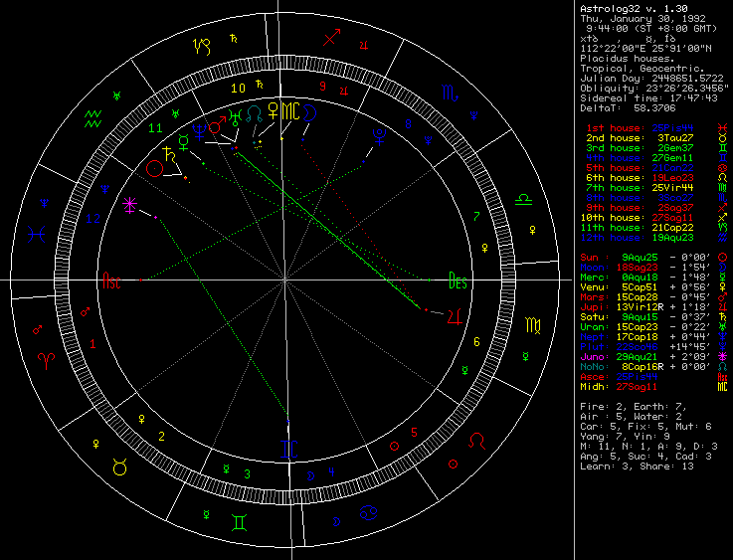Screen dimensions: 733x560
Task: Click the '4th house: 27Gem11' row
Action: pos(656,158)
